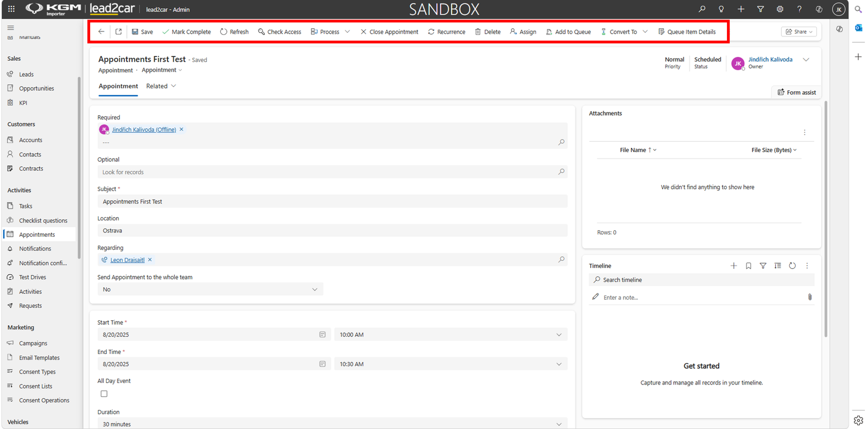The width and height of the screenshot is (868, 429).
Task: Open Test Drives in the sidebar
Action: click(33, 277)
